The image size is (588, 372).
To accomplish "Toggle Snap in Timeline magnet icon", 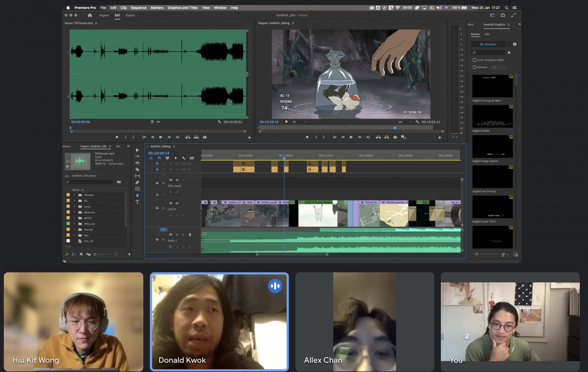I will point(159,158).
